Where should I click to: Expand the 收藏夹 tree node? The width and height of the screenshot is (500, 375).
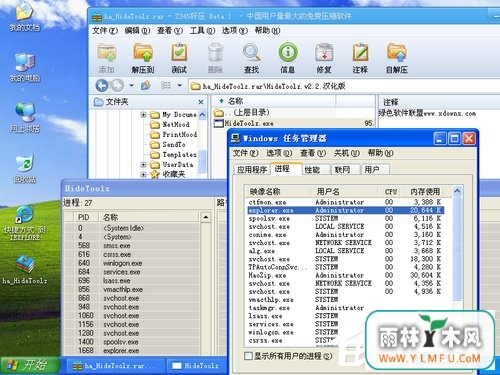pyautogui.click(x=143, y=174)
